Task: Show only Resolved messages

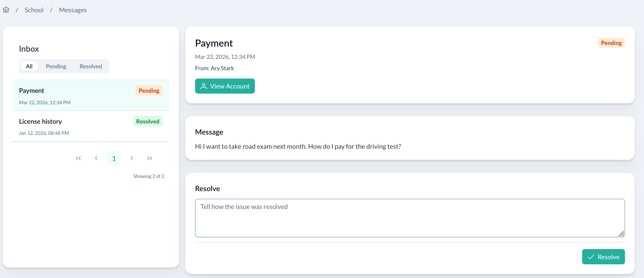Action: 91,66
